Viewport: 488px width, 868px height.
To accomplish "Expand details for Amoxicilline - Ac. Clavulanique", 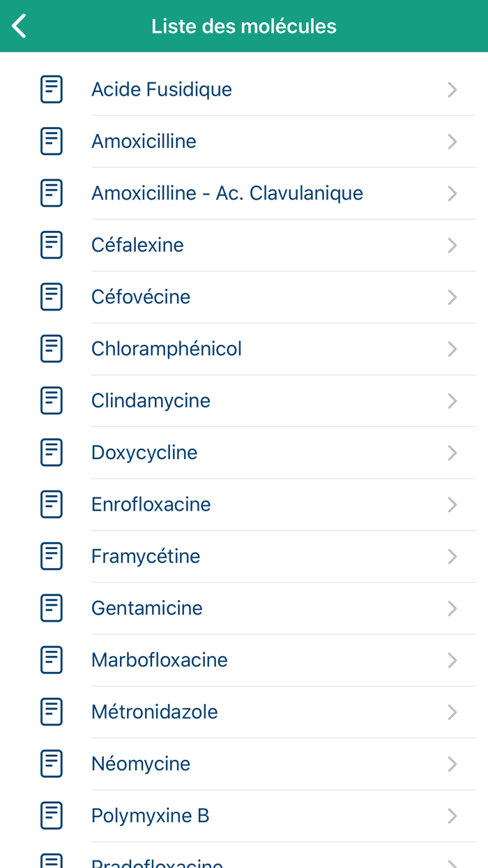I will (452, 193).
